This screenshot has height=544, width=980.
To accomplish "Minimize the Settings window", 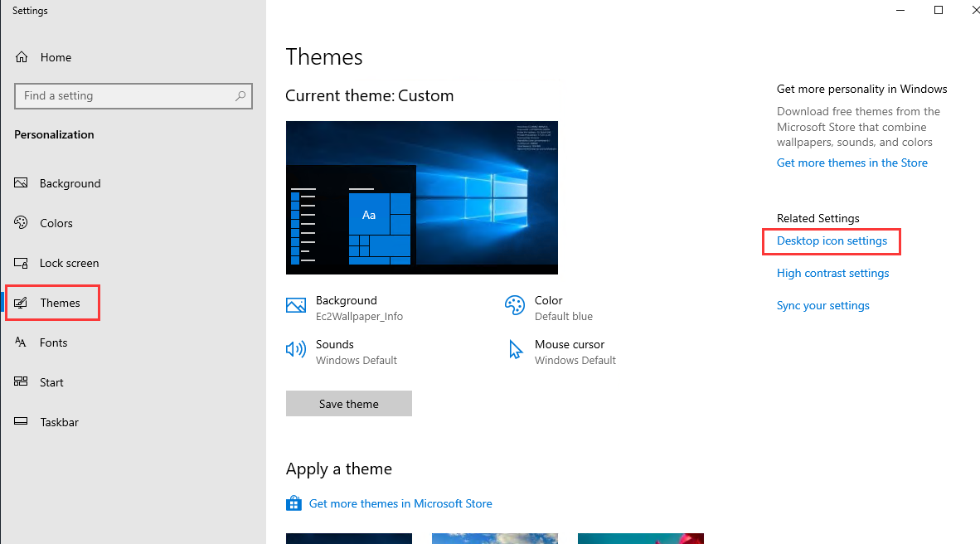I will pos(900,10).
